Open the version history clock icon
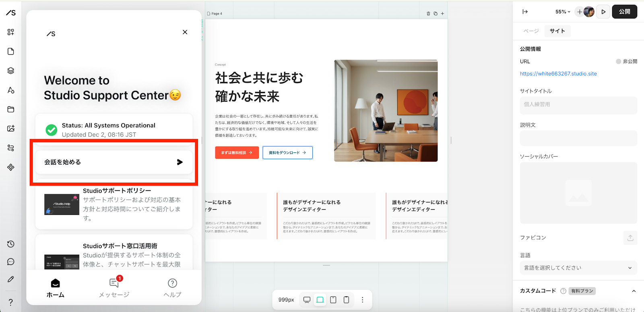Viewport: 644px width, 312px height. click(x=11, y=244)
